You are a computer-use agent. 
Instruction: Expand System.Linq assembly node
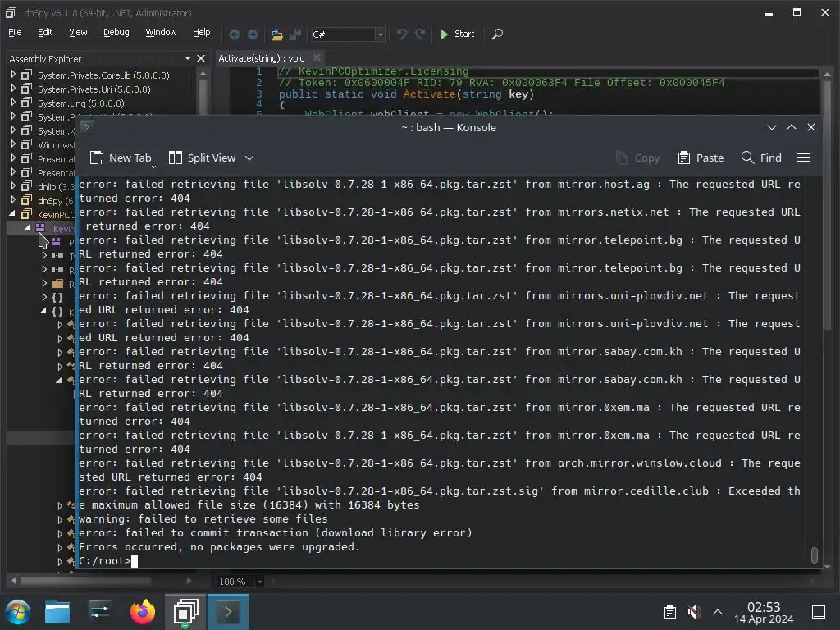coord(13,103)
